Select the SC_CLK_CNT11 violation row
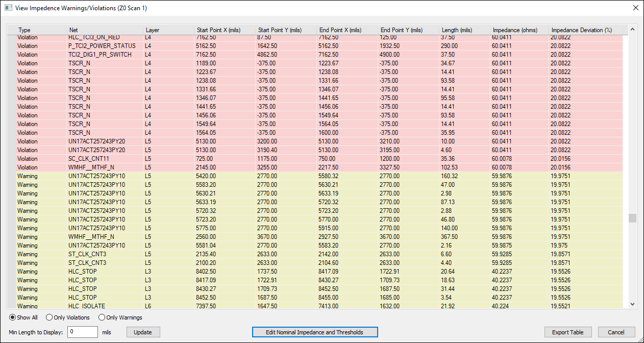 [x=204, y=159]
